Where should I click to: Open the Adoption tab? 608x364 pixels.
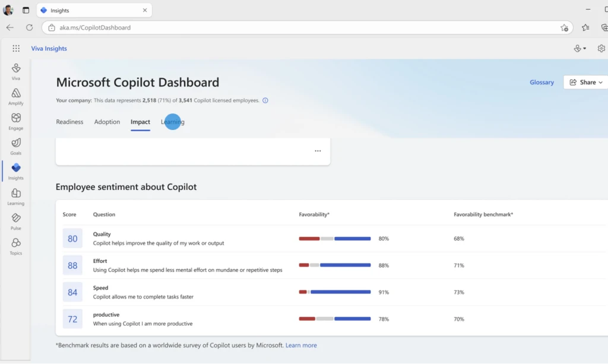107,122
